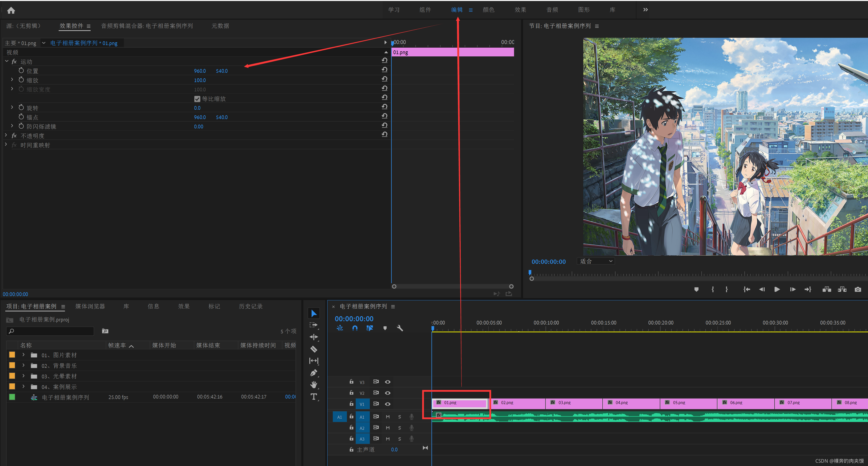The width and height of the screenshot is (868, 466).
Task: Toggle V1 track output eye
Action: click(388, 404)
